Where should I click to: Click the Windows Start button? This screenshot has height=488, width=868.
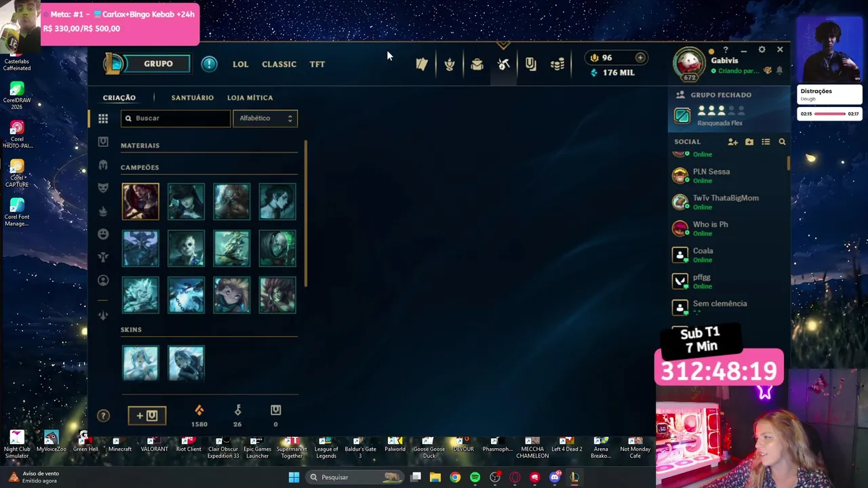[294, 477]
